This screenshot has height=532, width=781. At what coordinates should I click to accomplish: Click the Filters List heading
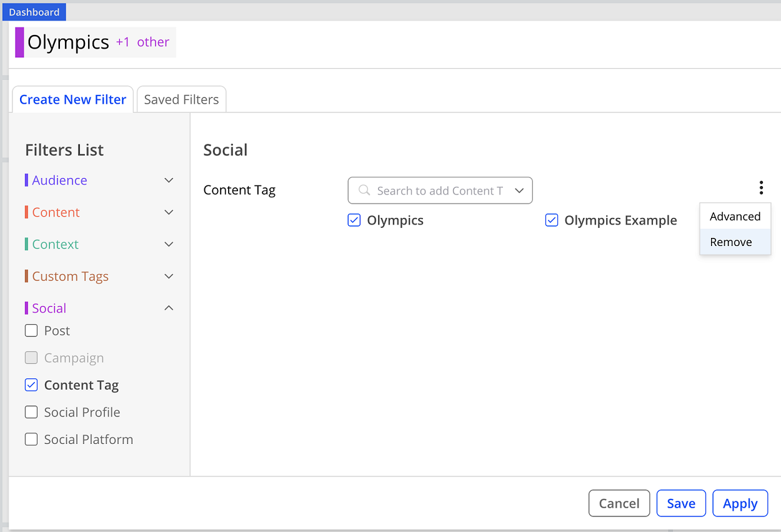click(x=64, y=150)
